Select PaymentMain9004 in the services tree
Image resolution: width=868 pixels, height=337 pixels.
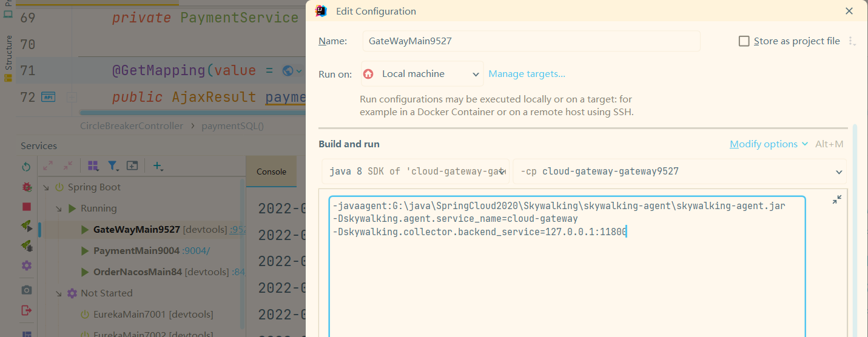[136, 251]
